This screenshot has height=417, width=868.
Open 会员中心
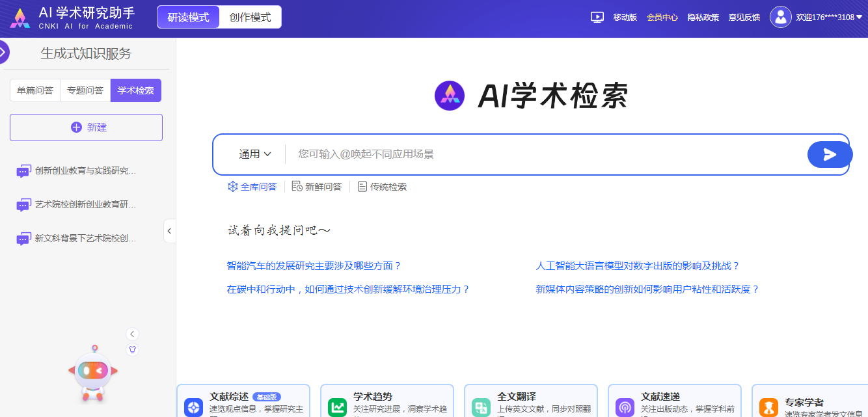click(x=662, y=18)
